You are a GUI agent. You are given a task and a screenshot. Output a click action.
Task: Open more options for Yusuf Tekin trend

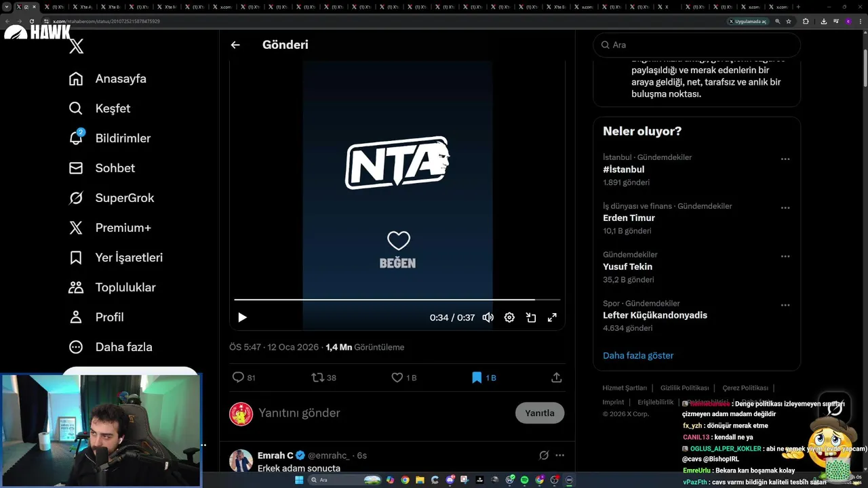(785, 257)
